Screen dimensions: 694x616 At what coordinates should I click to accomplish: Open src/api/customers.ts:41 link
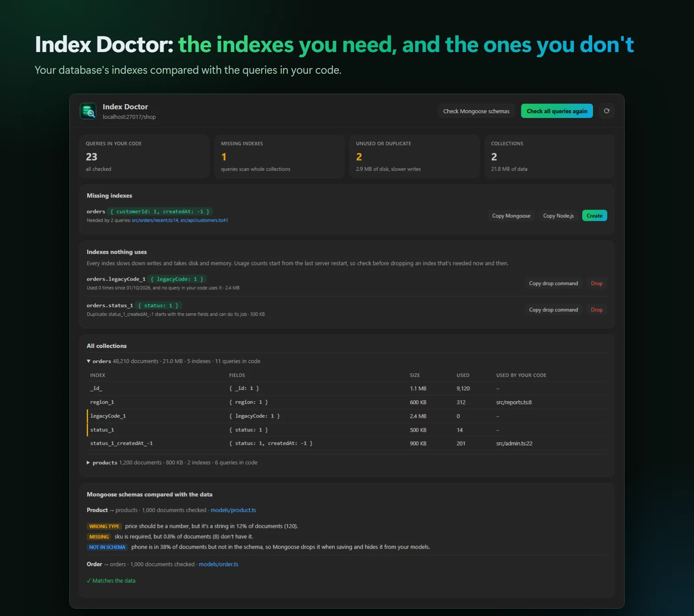(204, 220)
